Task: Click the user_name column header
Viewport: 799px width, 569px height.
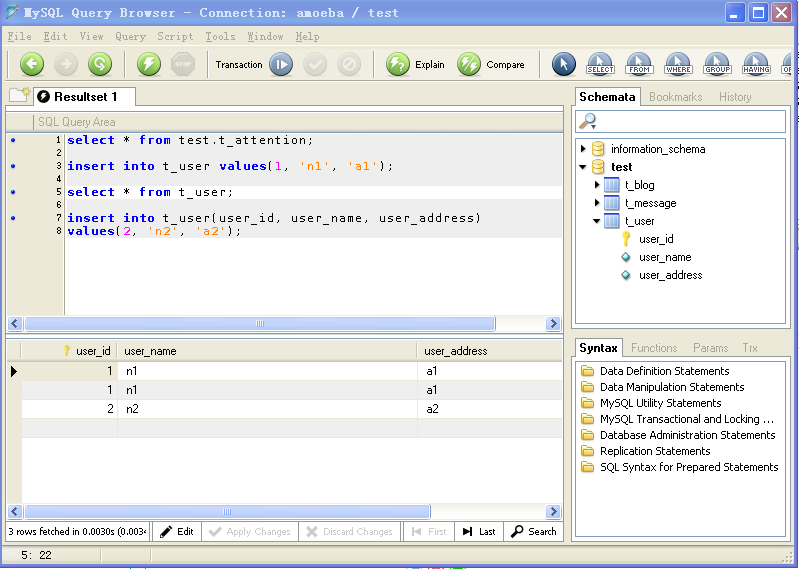Action: pyautogui.click(x=267, y=351)
